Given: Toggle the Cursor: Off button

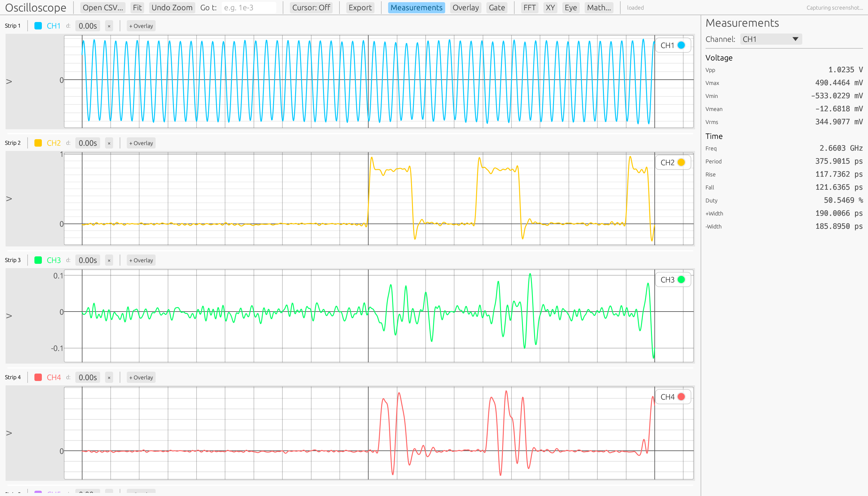Looking at the screenshot, I should (x=311, y=7).
